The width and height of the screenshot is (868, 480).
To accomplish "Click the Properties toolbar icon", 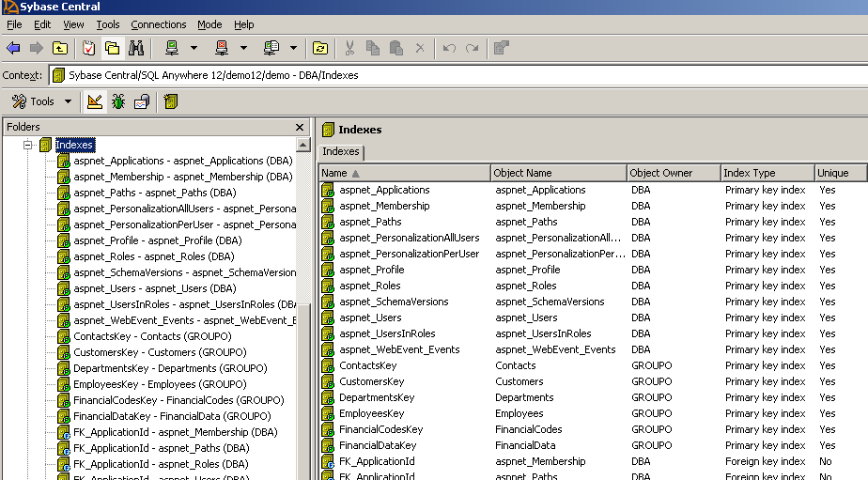I will tap(502, 48).
